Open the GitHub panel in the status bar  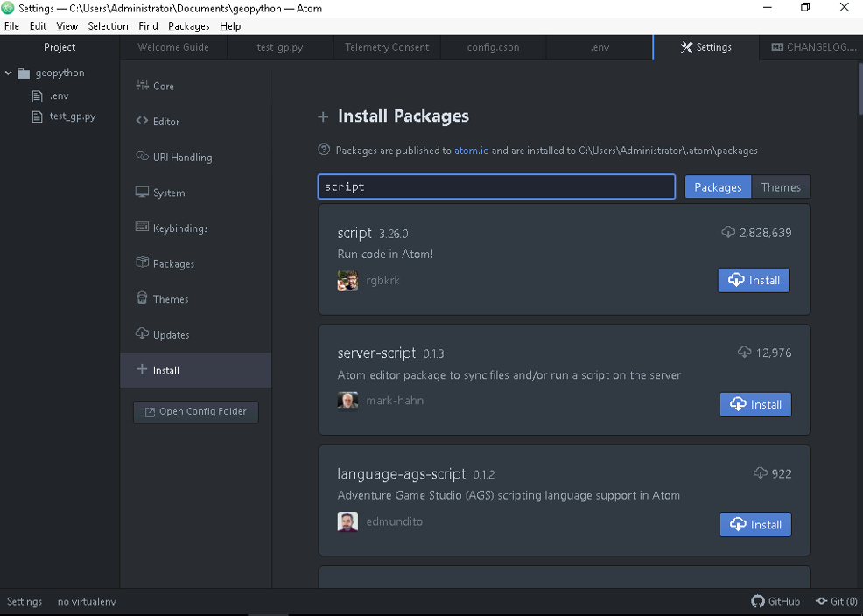coord(775,601)
